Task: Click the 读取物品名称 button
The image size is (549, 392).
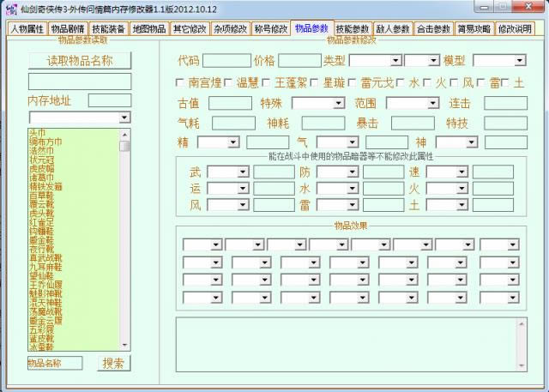Action: point(80,61)
